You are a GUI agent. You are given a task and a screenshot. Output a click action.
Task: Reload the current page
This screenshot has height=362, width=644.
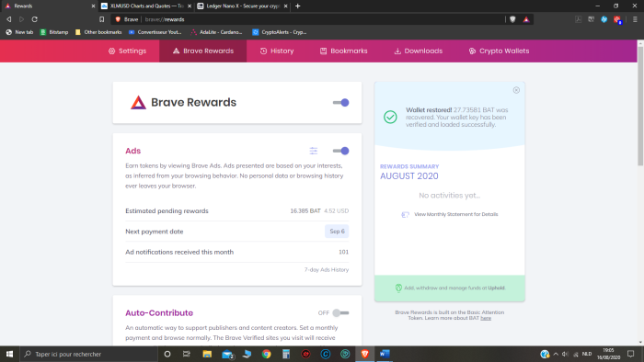35,19
